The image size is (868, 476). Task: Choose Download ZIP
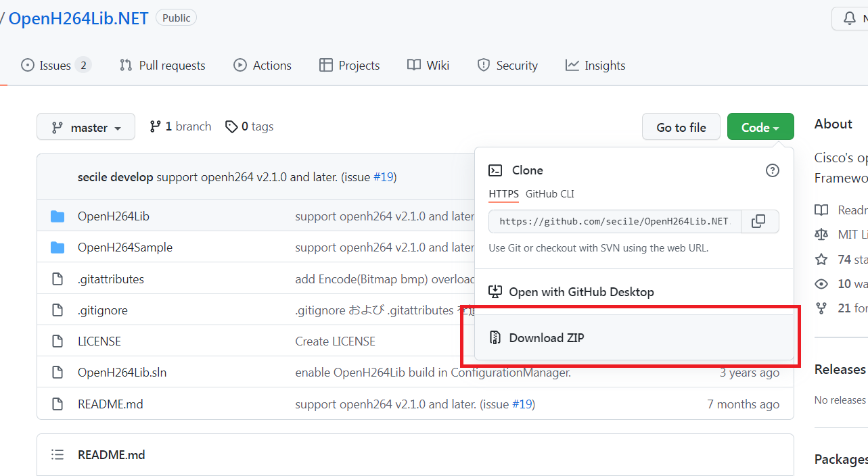point(634,337)
